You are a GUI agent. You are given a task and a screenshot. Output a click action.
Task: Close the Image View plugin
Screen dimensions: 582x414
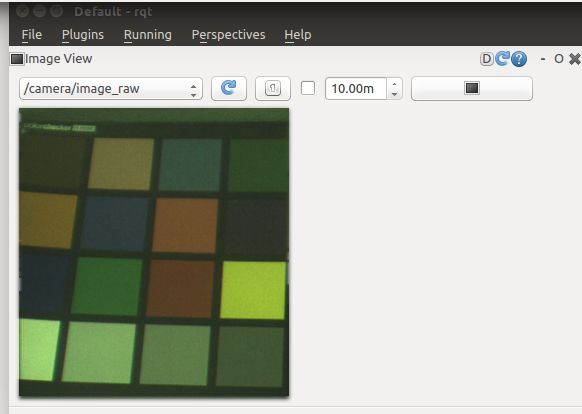[575, 59]
